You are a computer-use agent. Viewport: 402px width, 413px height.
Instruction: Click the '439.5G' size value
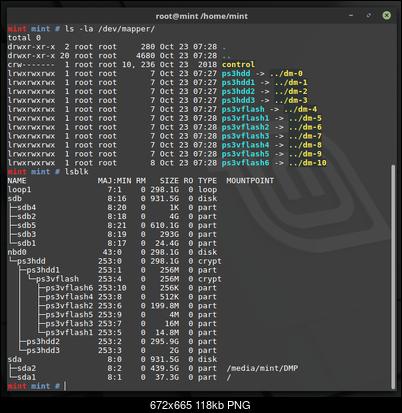point(164,368)
